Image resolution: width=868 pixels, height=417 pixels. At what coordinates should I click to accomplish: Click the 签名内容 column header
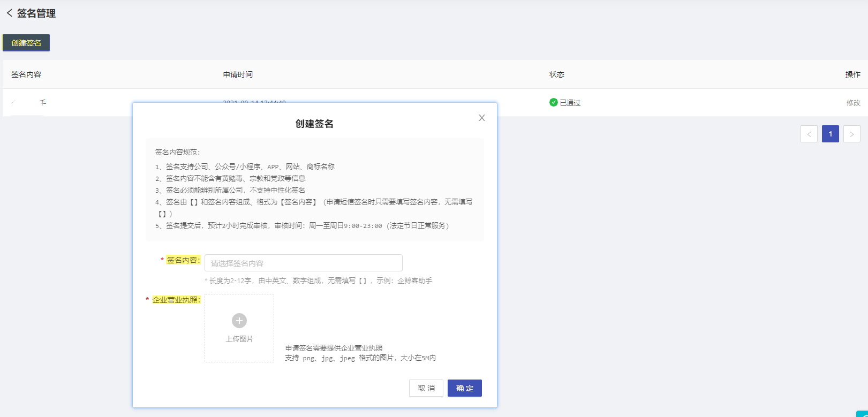pyautogui.click(x=26, y=74)
